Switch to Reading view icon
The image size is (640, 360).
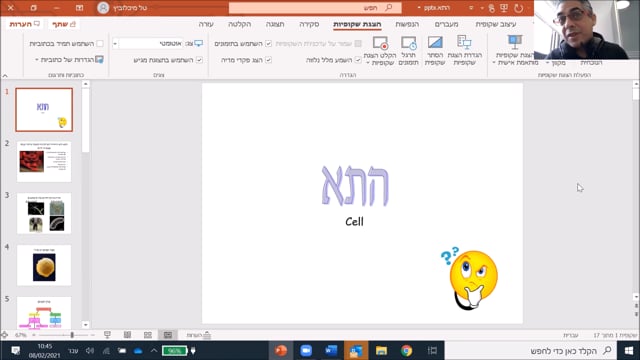coord(127,335)
